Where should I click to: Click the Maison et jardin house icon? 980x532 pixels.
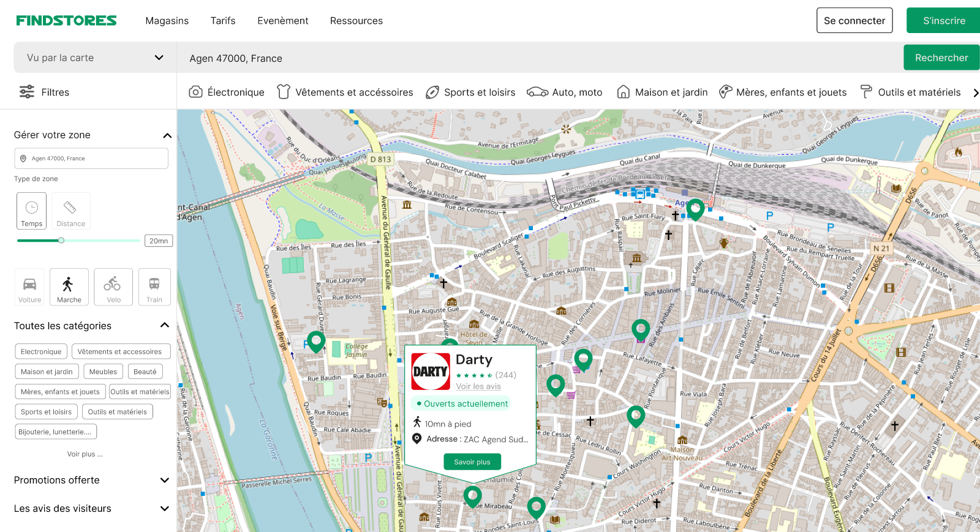[x=623, y=92]
